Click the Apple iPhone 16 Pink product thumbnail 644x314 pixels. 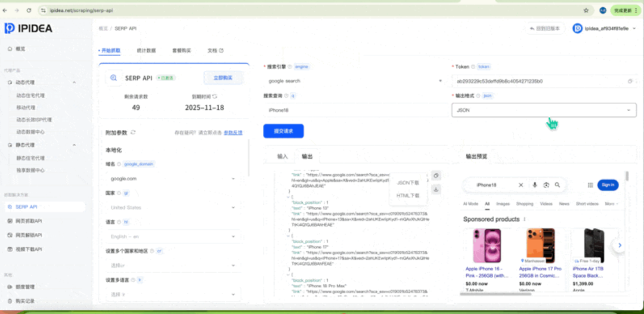click(x=487, y=245)
